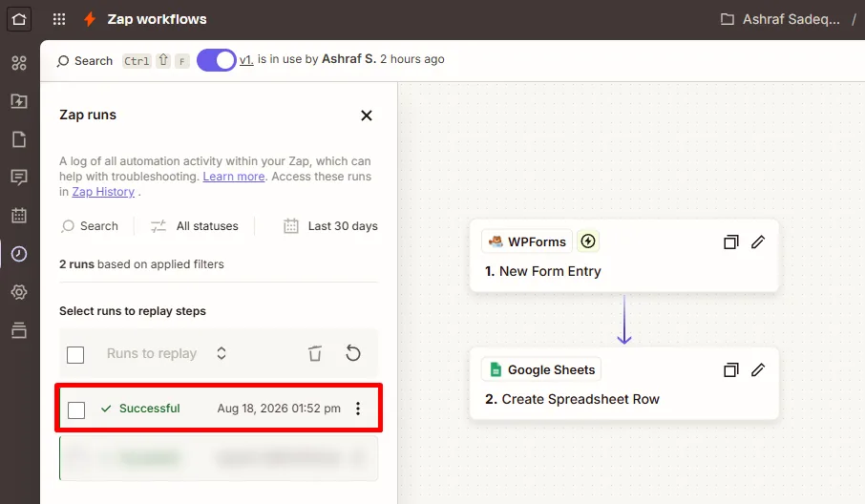Edit the Google Sheets step pencil icon

[758, 370]
